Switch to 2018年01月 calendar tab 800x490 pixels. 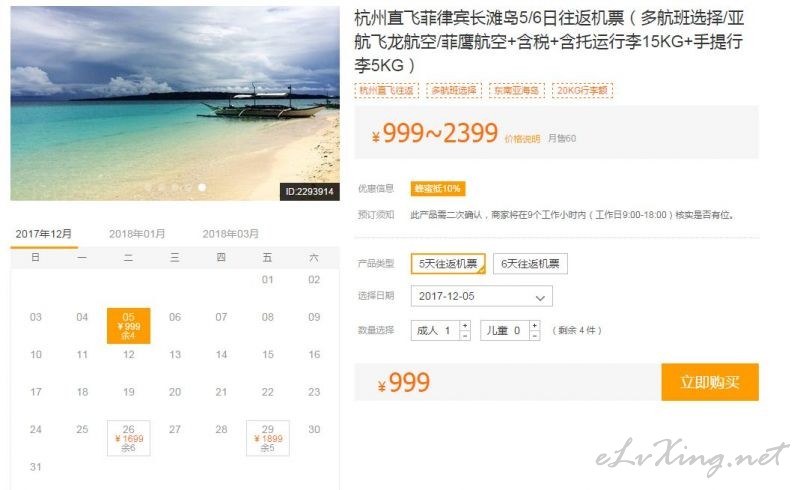(x=137, y=234)
